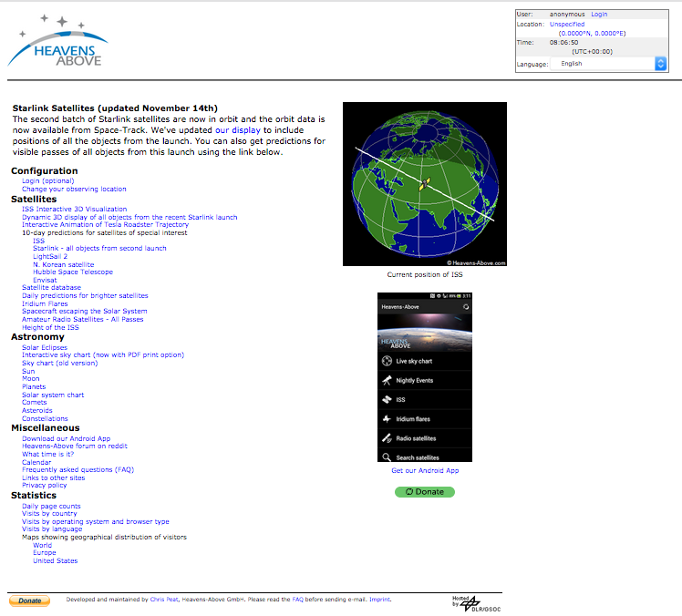
Task: Click United States visitor map link
Action: point(56,561)
